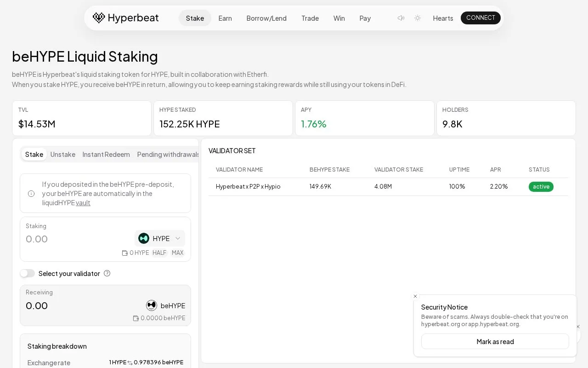Enable the Select your validator switch
Screen dimensions: 588x368
[x=28, y=273]
